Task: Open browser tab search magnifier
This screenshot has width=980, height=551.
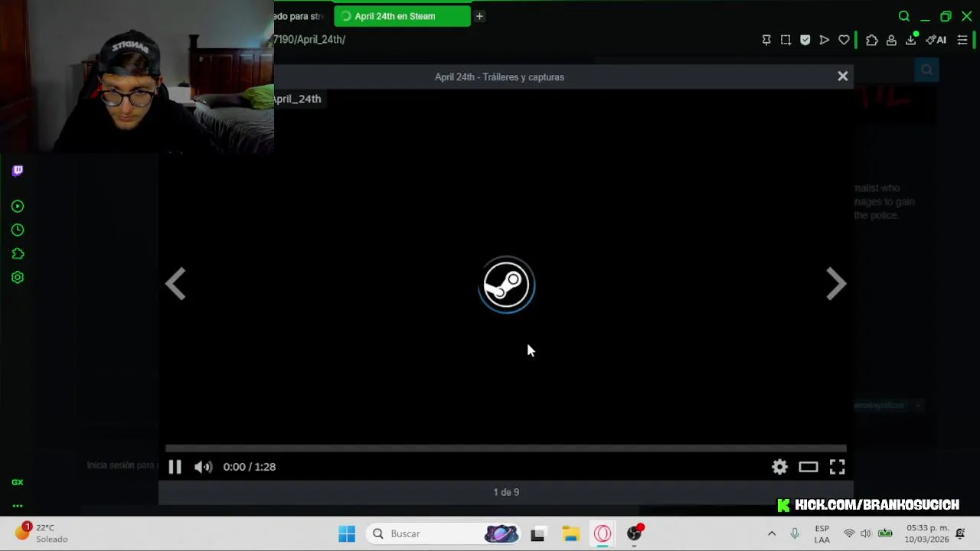Action: (904, 16)
